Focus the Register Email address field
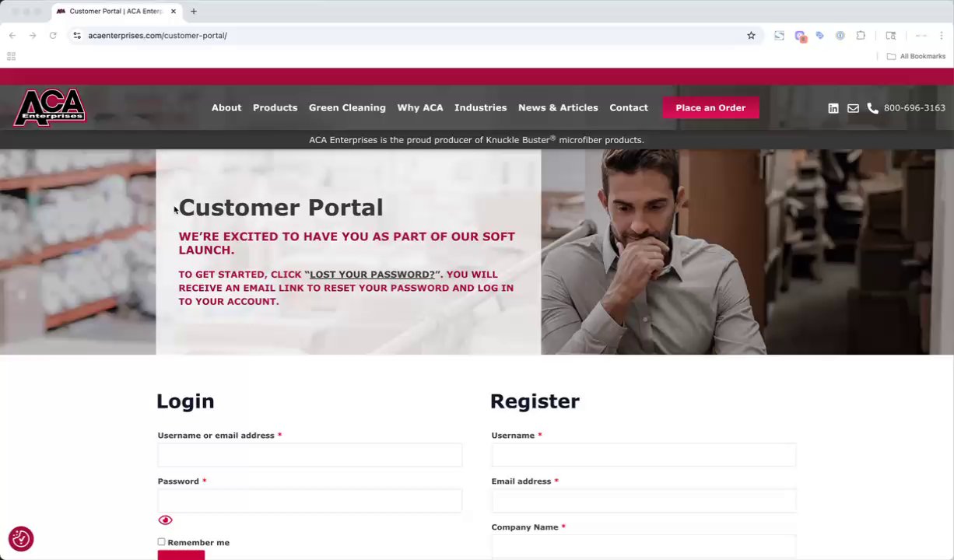 (x=644, y=501)
